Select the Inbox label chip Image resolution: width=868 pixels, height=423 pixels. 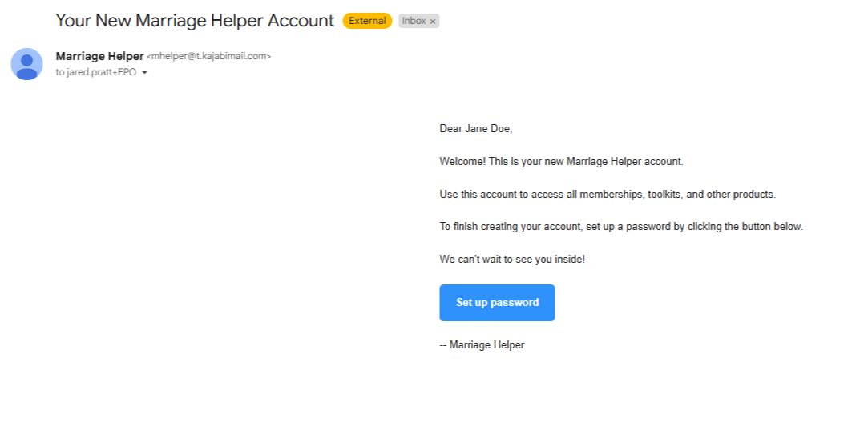tap(419, 21)
